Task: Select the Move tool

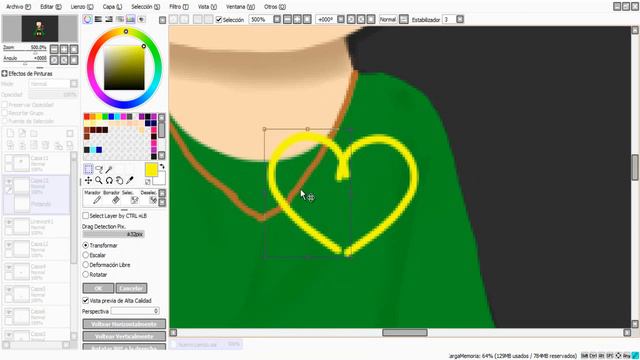Action: (88, 180)
